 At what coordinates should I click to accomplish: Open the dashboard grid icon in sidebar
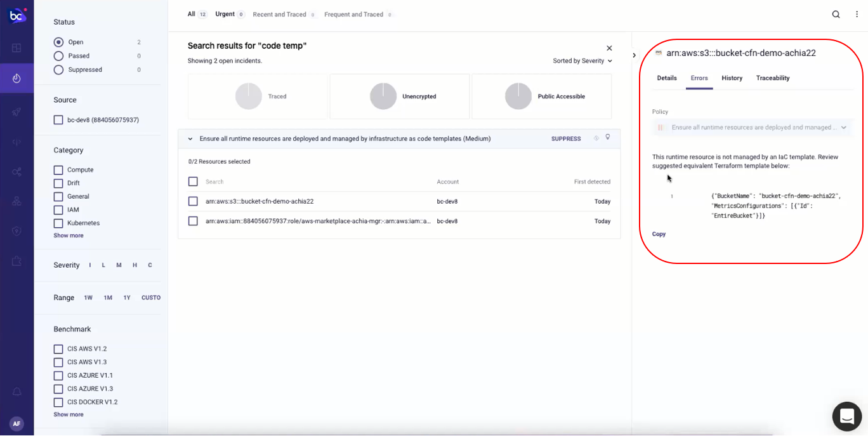pos(16,48)
